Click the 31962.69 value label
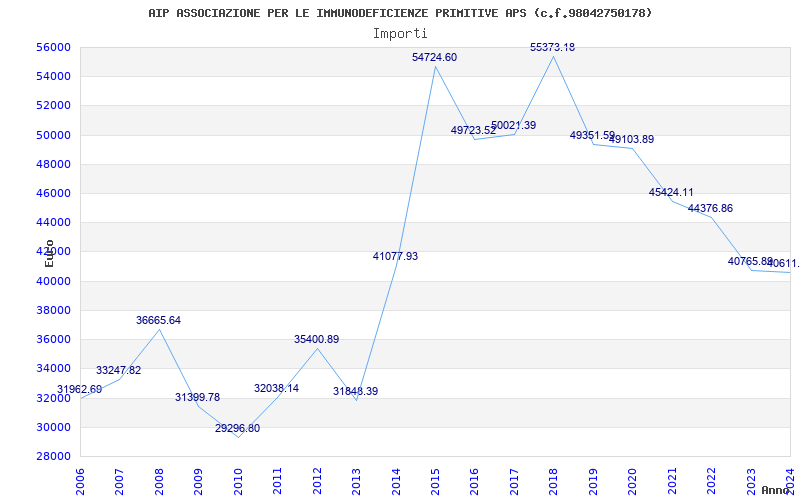Screen dimensions: 800x500 point(80,390)
